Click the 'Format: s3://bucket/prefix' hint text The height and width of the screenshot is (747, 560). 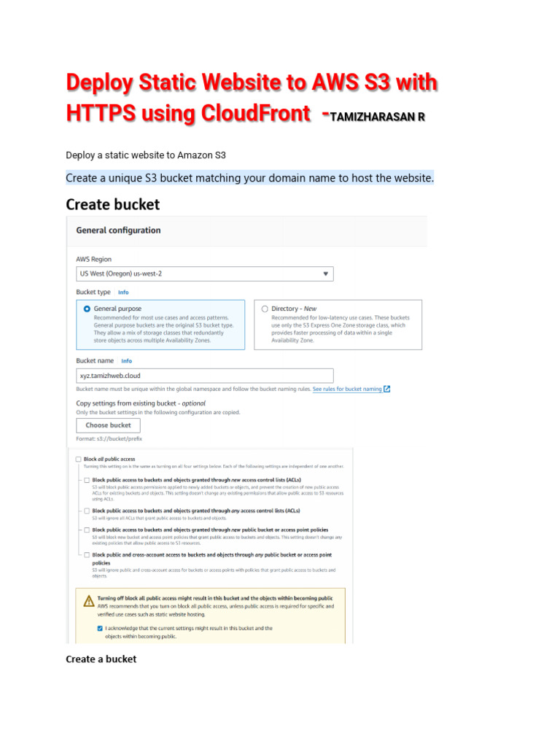point(109,438)
